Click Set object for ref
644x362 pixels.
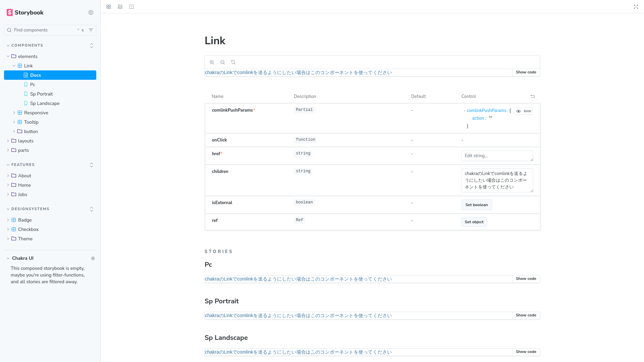tap(474, 222)
